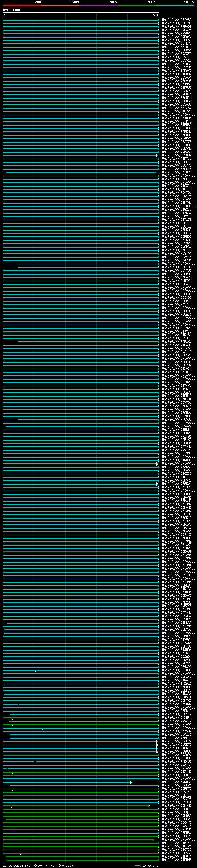This screenshot has width=197, height=868.
Task: Click the =100char. scale legend
Action: click(x=146, y=866)
